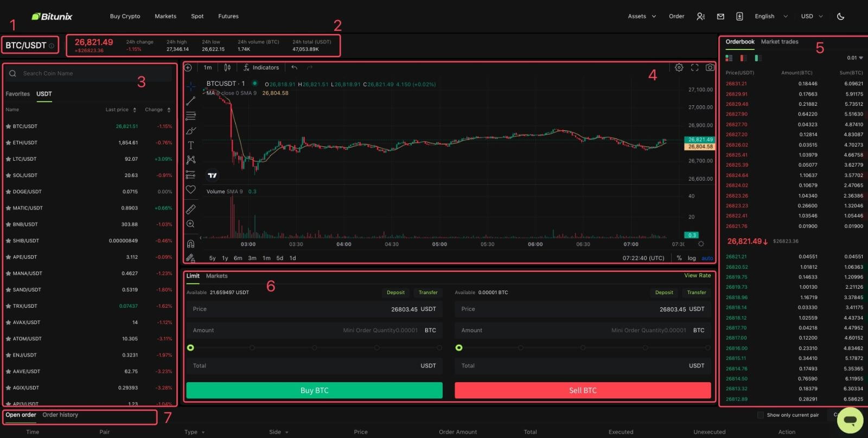This screenshot has height=438, width=868.
Task: Expand the Assets menu
Action: pos(641,16)
